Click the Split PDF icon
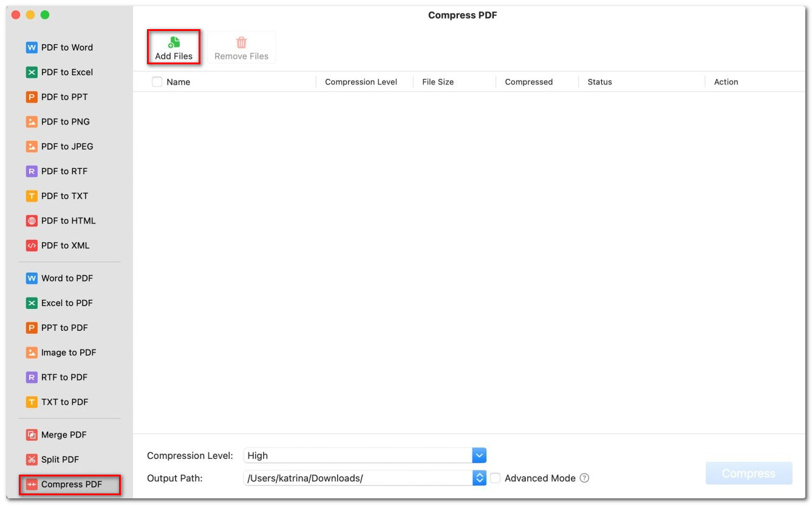 [x=32, y=460]
